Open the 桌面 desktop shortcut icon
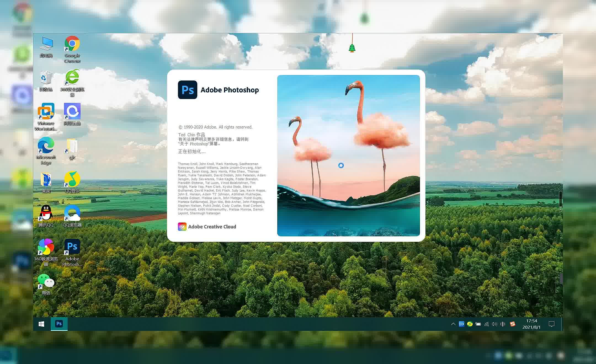Screen dimensions: 596x364 tap(46, 182)
